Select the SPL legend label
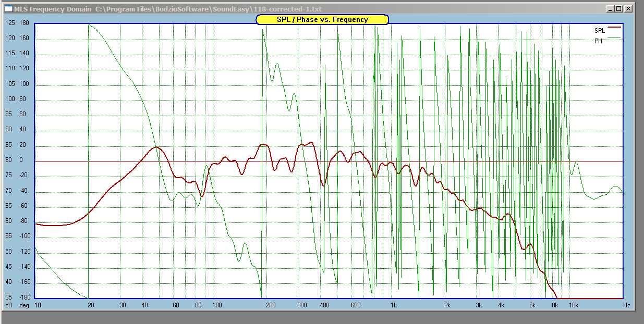This screenshot has width=644, height=324. [x=600, y=31]
